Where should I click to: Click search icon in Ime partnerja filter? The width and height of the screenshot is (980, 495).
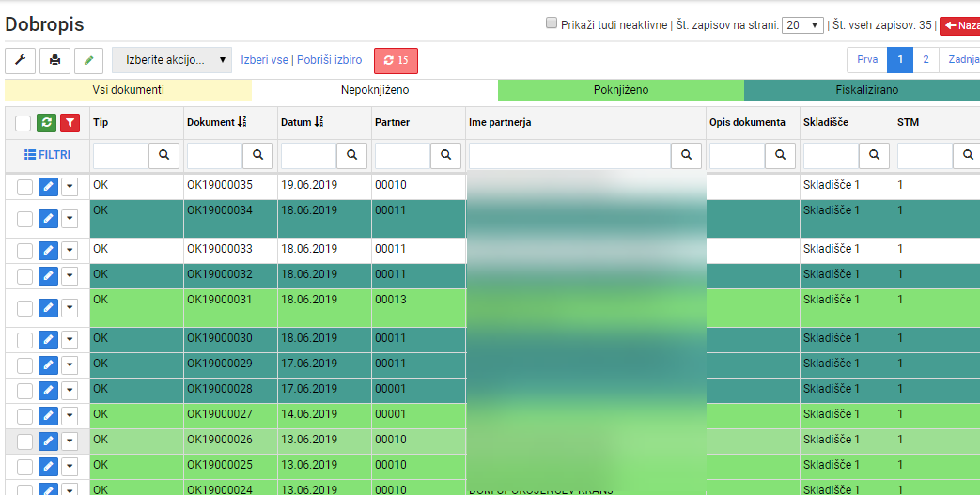tap(686, 155)
